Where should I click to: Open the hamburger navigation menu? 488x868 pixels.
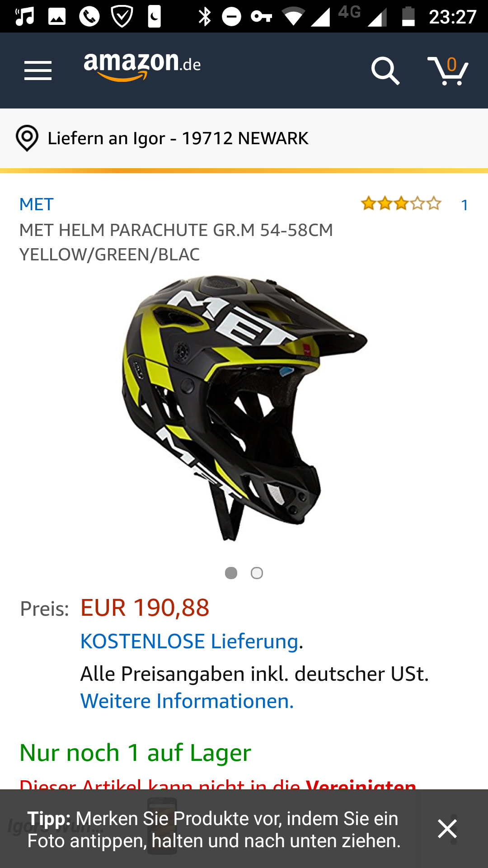tap(38, 71)
